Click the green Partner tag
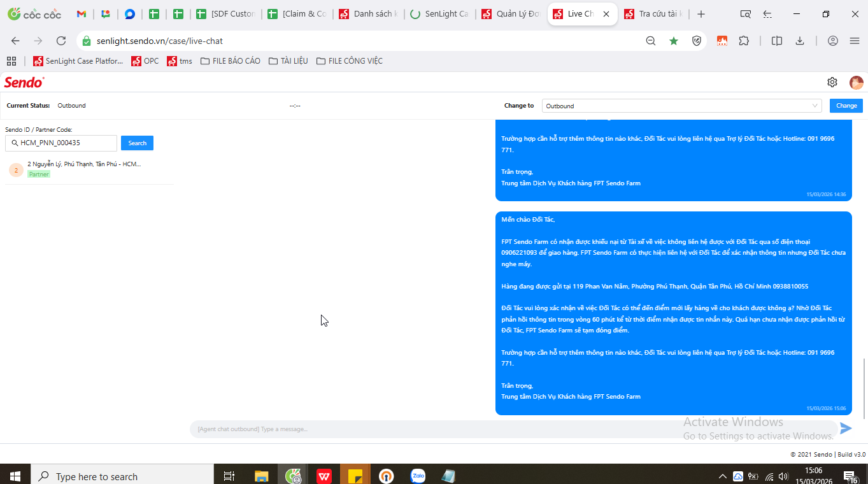Screen dimensions: 868x484 pyautogui.click(x=39, y=174)
